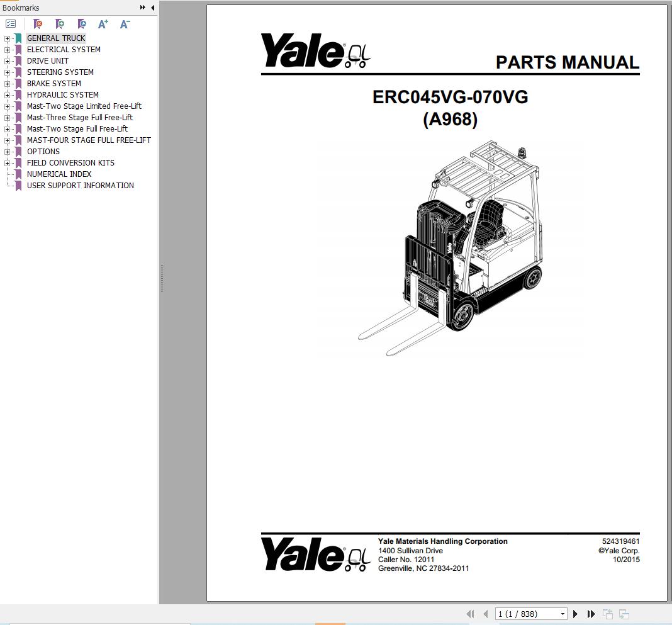
Task: Click the page number input field
Action: point(522,614)
